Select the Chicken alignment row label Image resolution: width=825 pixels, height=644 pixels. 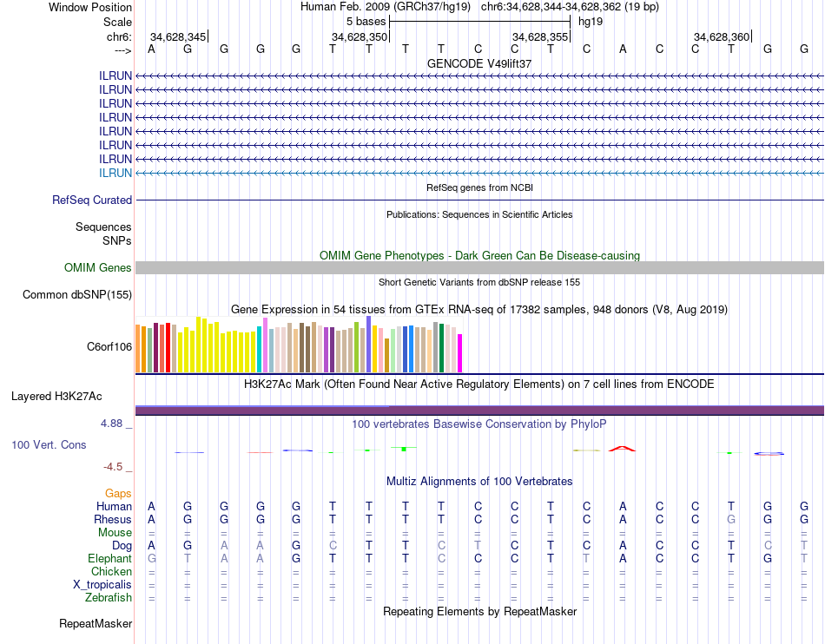(111, 571)
